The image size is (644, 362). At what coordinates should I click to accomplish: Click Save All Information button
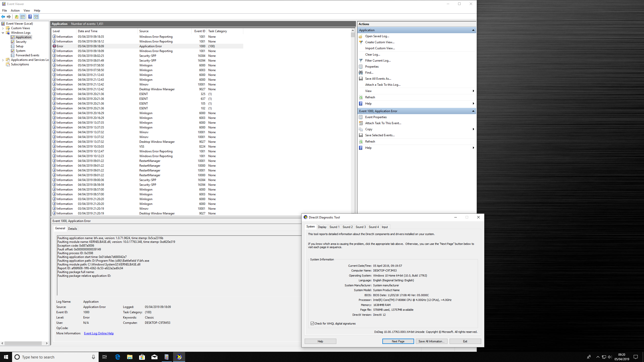click(431, 341)
